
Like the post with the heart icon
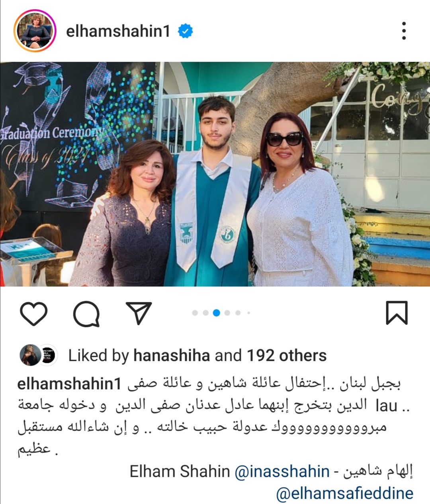coord(34,314)
